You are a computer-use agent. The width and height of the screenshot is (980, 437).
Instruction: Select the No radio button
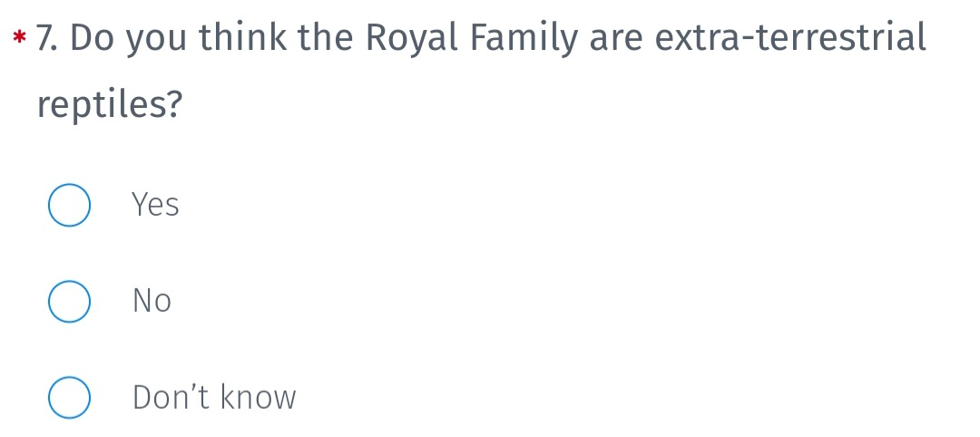[x=69, y=302]
